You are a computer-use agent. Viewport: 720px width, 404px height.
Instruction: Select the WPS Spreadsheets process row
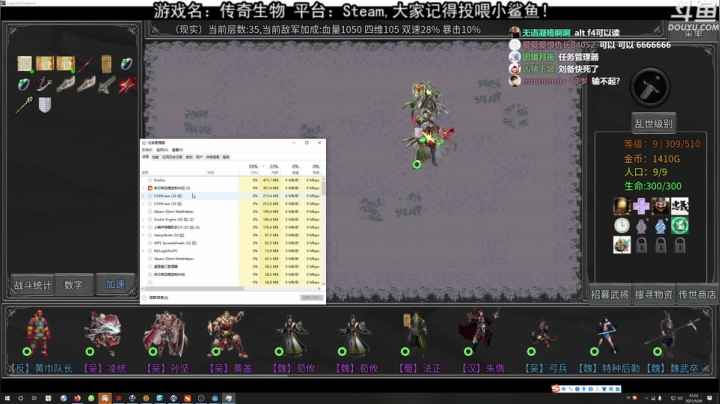[x=231, y=243]
